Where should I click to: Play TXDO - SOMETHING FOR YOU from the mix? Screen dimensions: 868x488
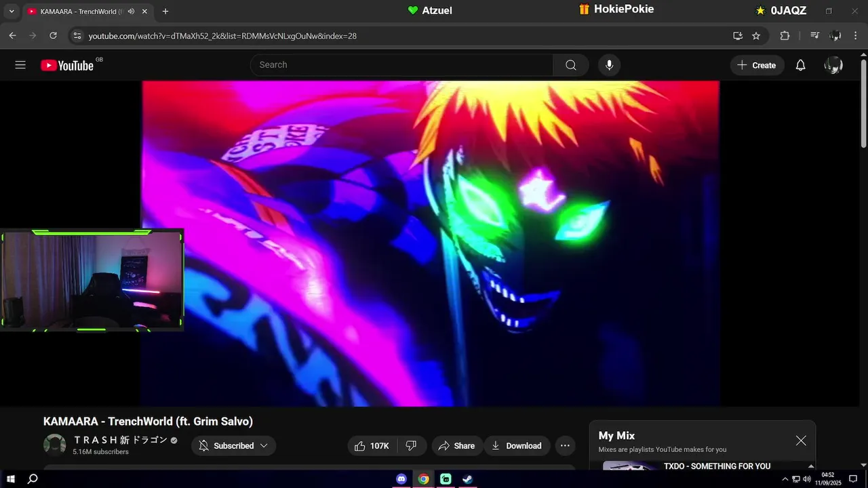point(717,466)
